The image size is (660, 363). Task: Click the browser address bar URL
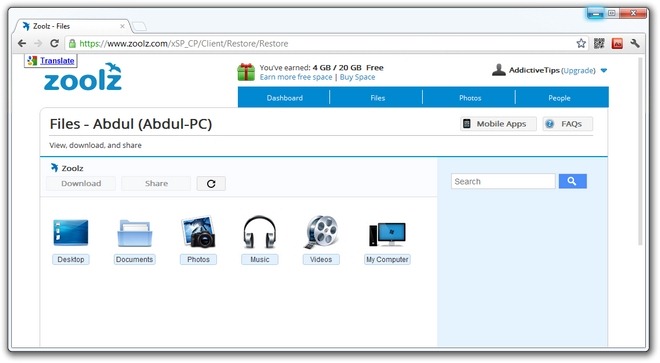click(x=184, y=43)
